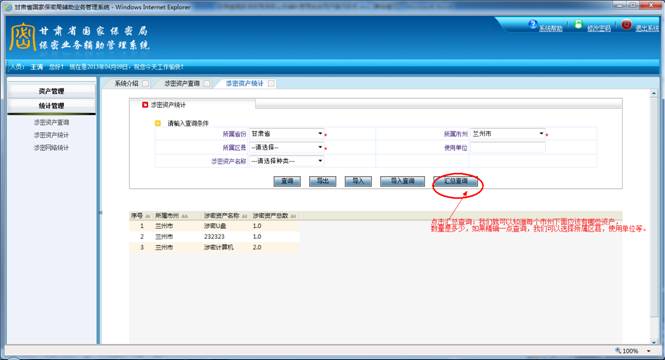665x360 pixels.
Task: Open the 所属省份 dropdown showing 甘肃省
Action: [287, 134]
